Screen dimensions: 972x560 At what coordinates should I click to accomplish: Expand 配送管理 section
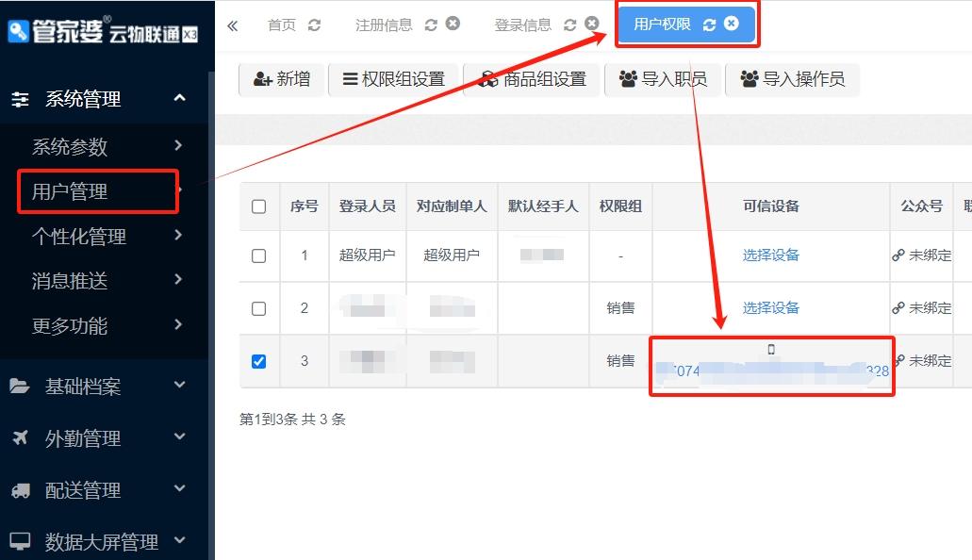coord(104,490)
